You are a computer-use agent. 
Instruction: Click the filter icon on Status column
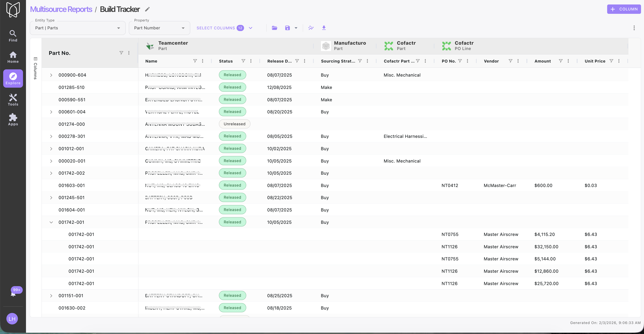(x=243, y=61)
